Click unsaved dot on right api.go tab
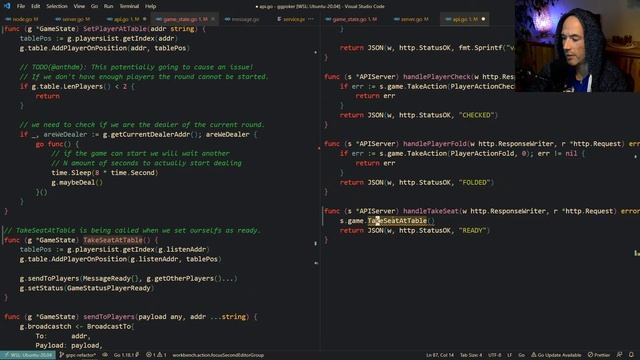The width and height of the screenshot is (640, 360). [x=484, y=19]
